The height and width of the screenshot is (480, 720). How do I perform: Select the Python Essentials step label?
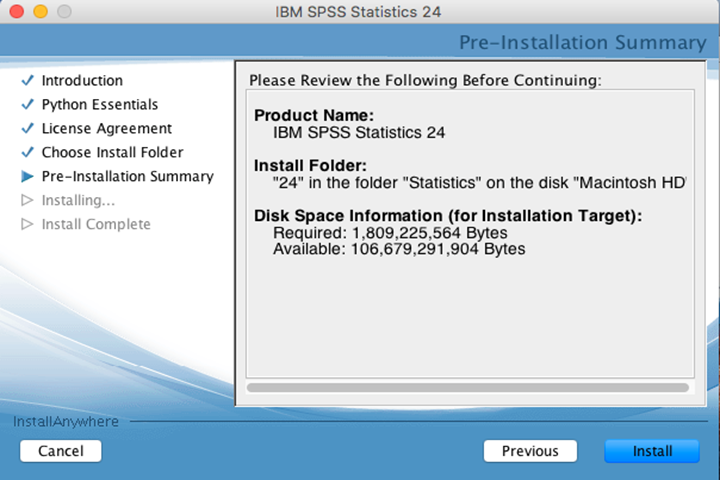tap(100, 105)
